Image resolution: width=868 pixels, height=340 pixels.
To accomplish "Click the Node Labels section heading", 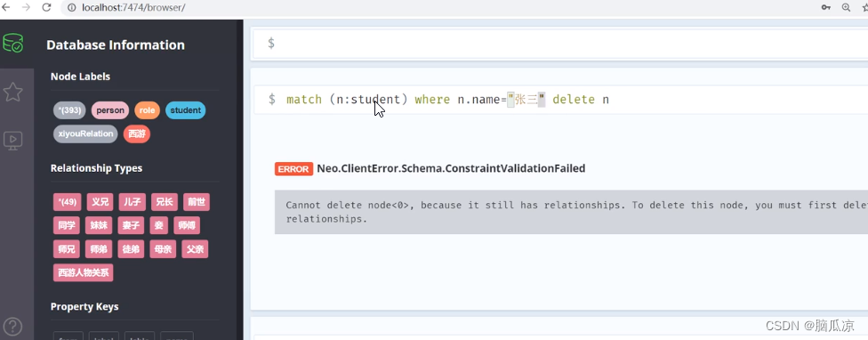I will (x=80, y=77).
